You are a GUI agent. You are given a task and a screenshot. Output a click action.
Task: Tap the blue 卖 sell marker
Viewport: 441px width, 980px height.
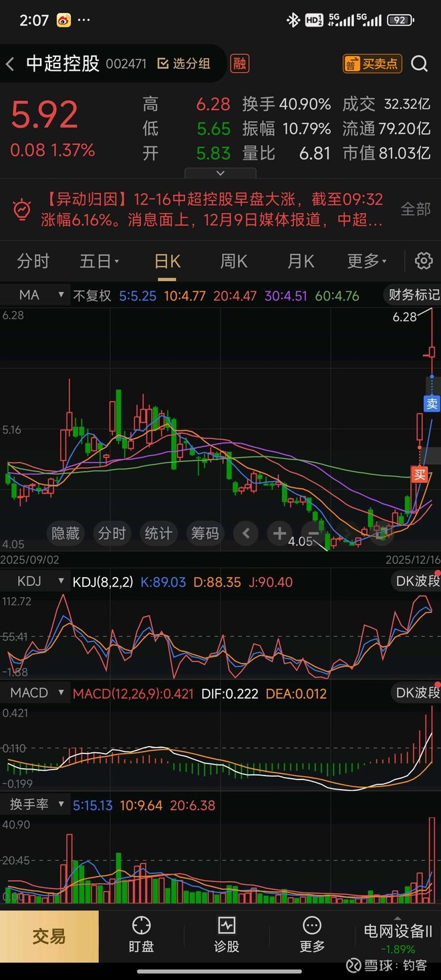coord(432,403)
